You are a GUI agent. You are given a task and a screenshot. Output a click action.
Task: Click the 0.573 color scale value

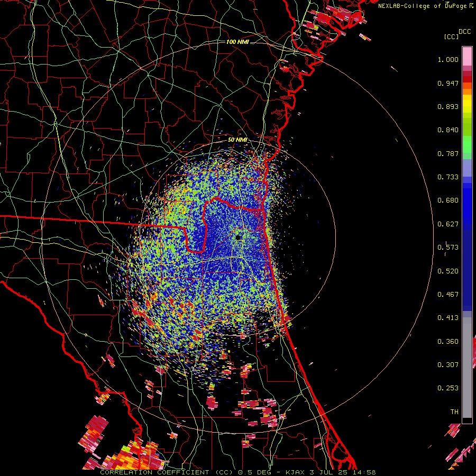(x=448, y=248)
